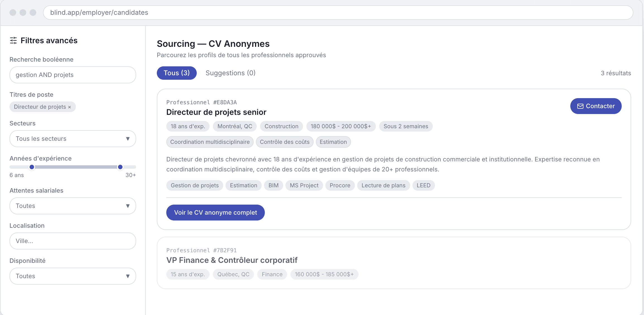
Task: Click Contacter for Directeur de projets senior
Action: [596, 106]
